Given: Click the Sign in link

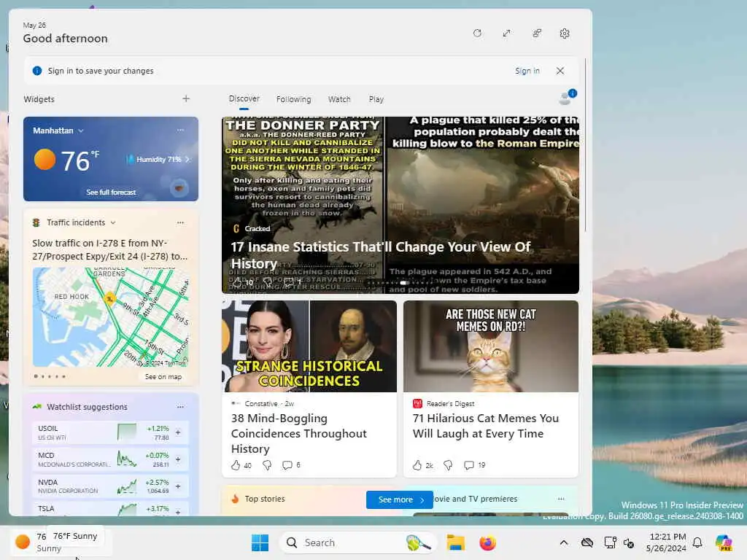Looking at the screenshot, I should click(527, 71).
